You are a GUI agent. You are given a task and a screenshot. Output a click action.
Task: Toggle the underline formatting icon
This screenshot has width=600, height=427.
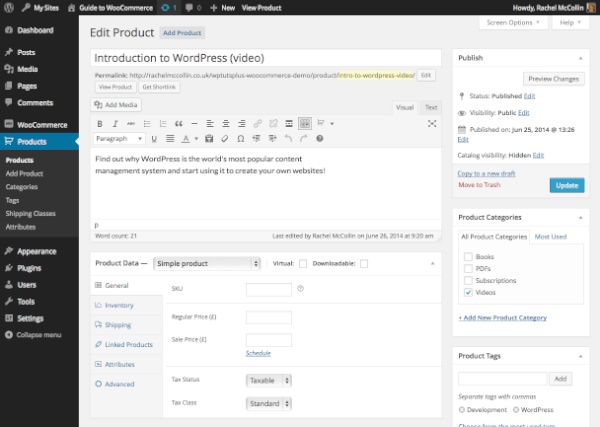pyautogui.click(x=154, y=139)
